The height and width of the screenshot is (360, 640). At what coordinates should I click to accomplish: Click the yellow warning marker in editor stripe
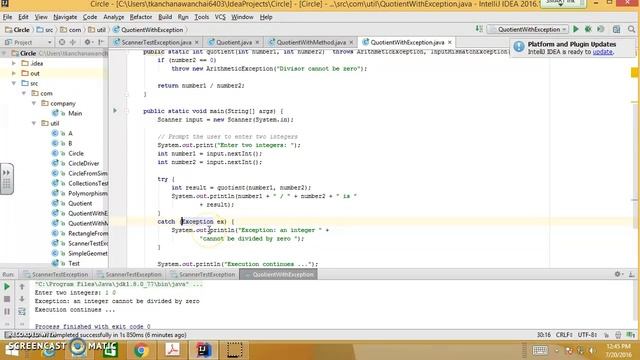pos(635,73)
